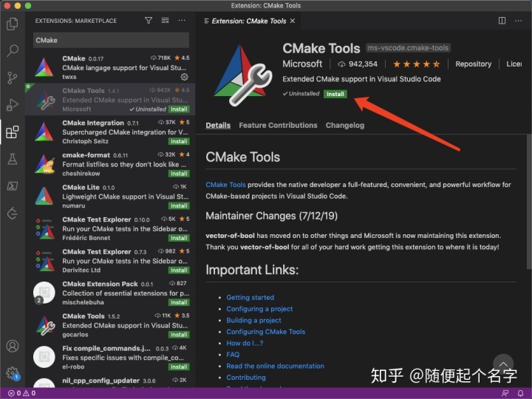This screenshot has height=399, width=532.
Task: Click the 942,354 install count
Action: click(x=358, y=64)
